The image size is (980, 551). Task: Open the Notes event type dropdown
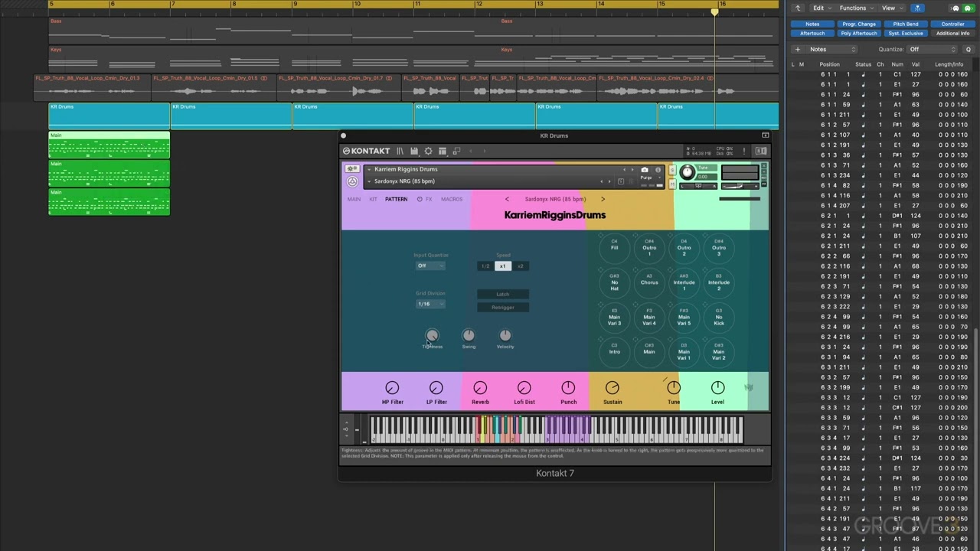[x=832, y=49]
